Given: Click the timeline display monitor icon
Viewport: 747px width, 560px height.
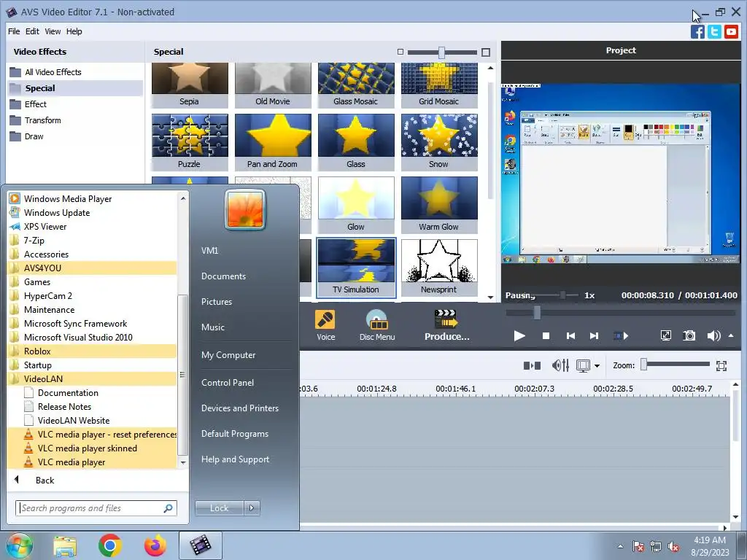Looking at the screenshot, I should pos(583,366).
